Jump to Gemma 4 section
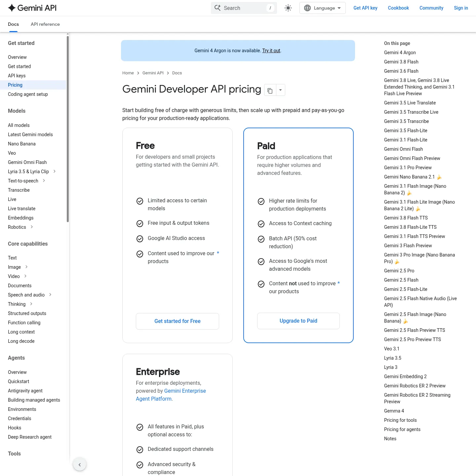 click(394, 411)
